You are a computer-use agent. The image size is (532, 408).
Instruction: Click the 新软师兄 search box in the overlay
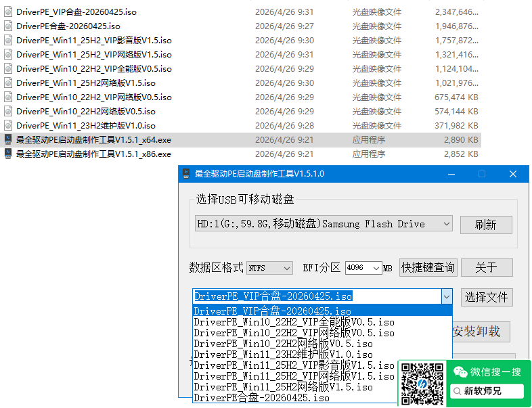click(x=487, y=391)
